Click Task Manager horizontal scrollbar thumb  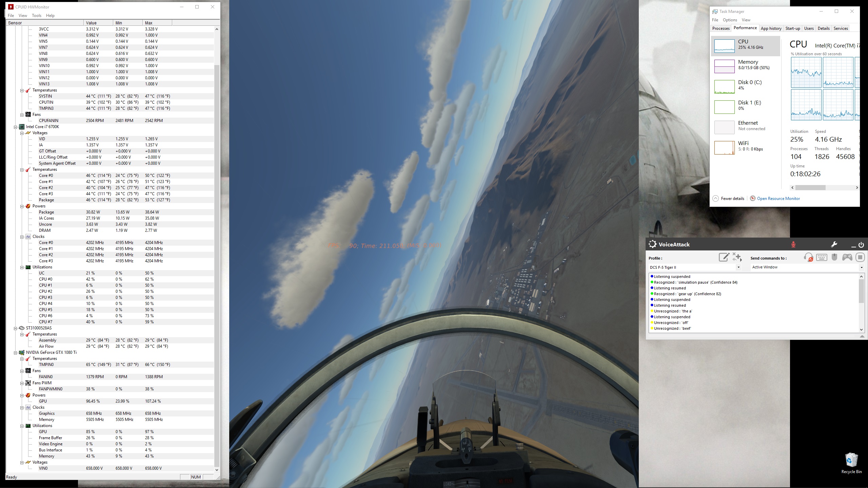click(810, 187)
